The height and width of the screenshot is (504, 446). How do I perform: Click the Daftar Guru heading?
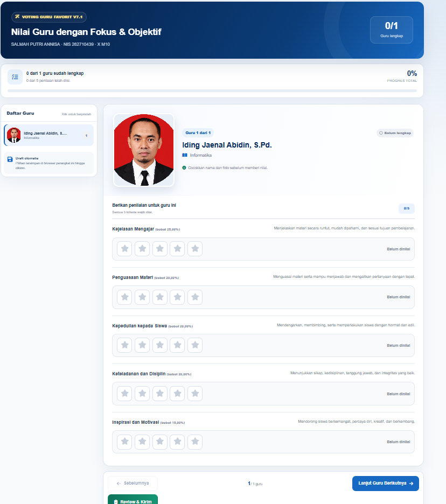click(x=20, y=113)
